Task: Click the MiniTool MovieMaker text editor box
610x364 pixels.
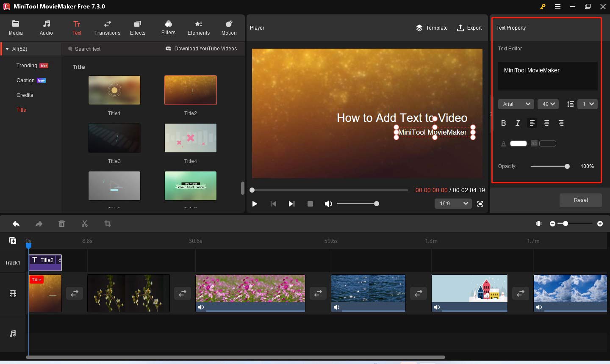Action: click(x=548, y=76)
